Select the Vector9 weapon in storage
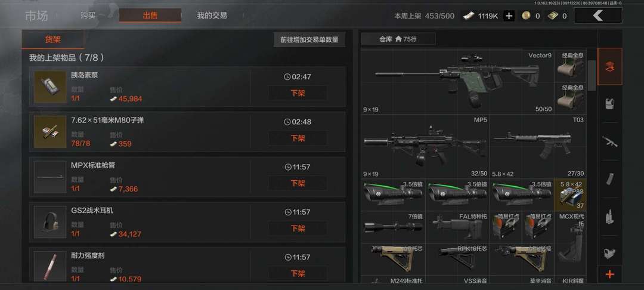Image resolution: width=644 pixels, height=290 pixels. click(x=457, y=82)
